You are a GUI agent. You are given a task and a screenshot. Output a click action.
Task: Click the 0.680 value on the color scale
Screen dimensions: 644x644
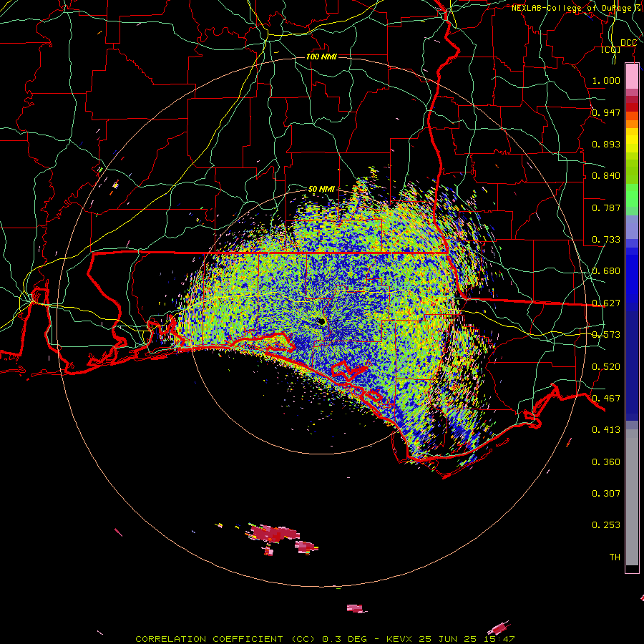coord(606,271)
